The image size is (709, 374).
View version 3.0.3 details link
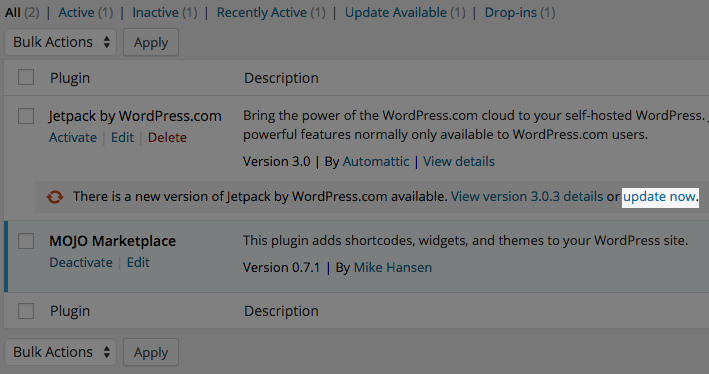527,197
